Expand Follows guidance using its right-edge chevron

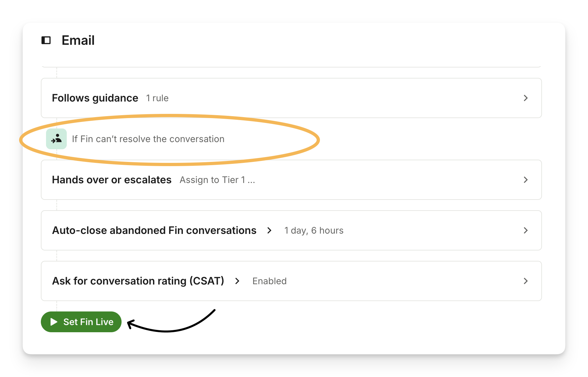(x=526, y=98)
